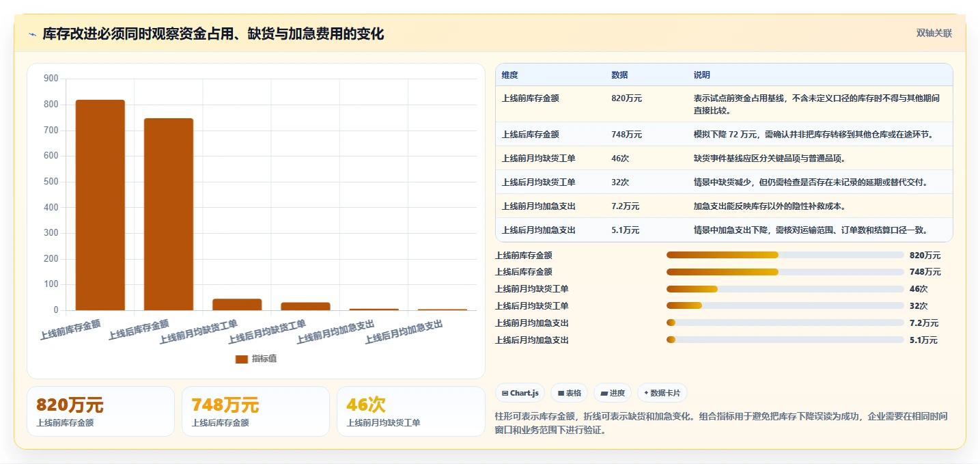Click the 32次 value beside progress bar
This screenshot has height=464, width=980.
(x=919, y=305)
